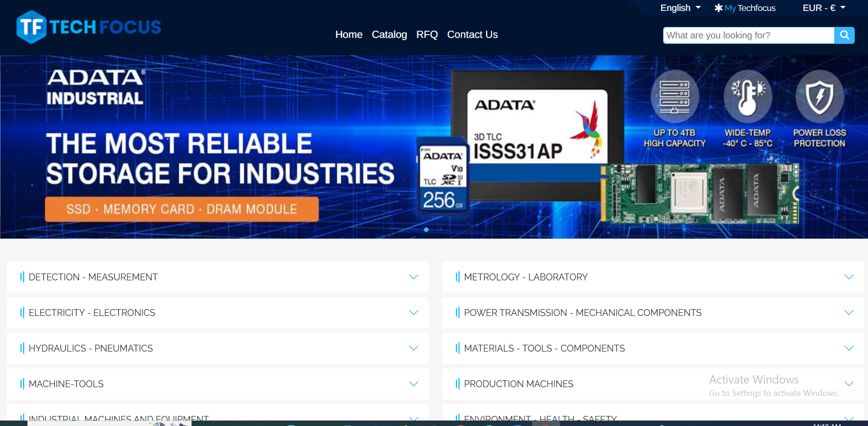Click the Power Loss Protection shield icon
The image size is (868, 426).
(x=820, y=97)
